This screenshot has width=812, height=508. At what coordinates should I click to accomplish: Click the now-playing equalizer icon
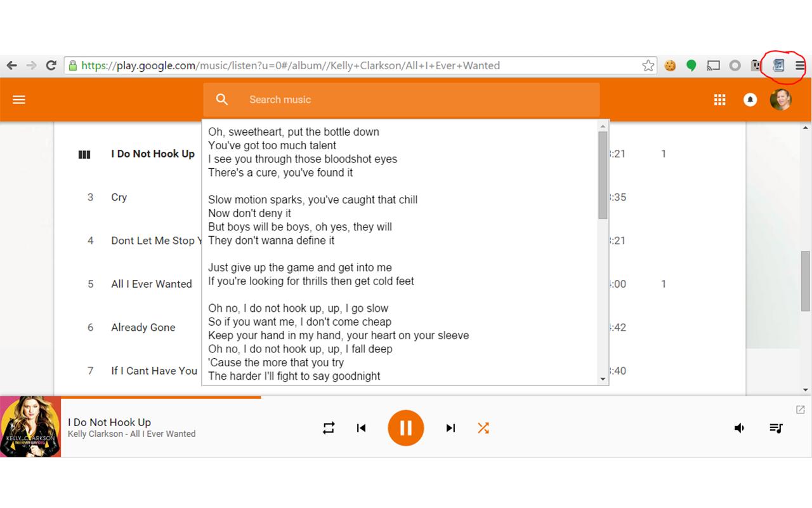tap(84, 154)
